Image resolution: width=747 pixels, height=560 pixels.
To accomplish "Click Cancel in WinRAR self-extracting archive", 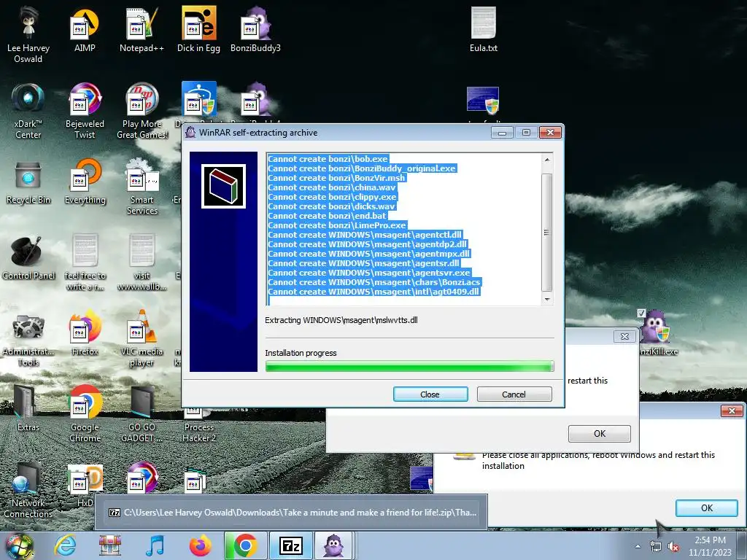I will coord(514,394).
